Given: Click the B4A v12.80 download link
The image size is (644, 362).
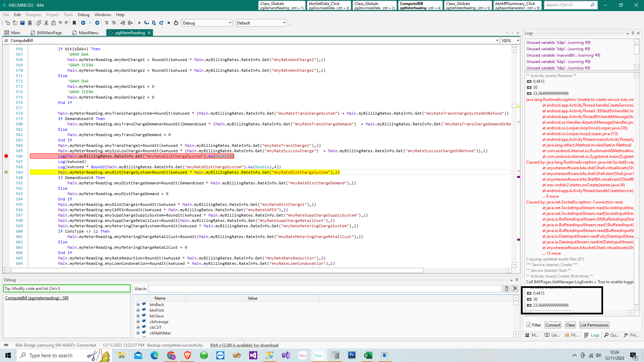Looking at the screenshot, I should point(244,345).
